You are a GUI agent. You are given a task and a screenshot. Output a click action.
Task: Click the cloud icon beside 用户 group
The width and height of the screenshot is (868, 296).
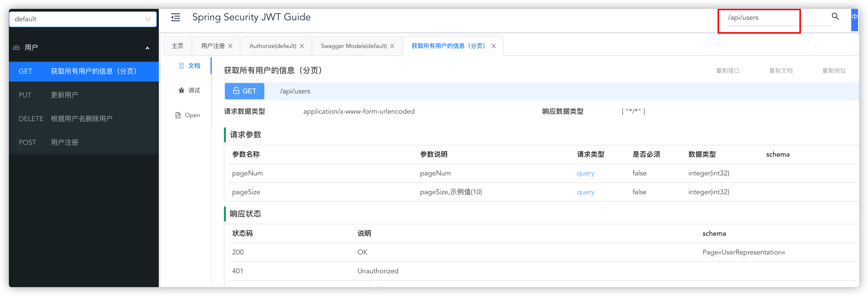(x=16, y=48)
